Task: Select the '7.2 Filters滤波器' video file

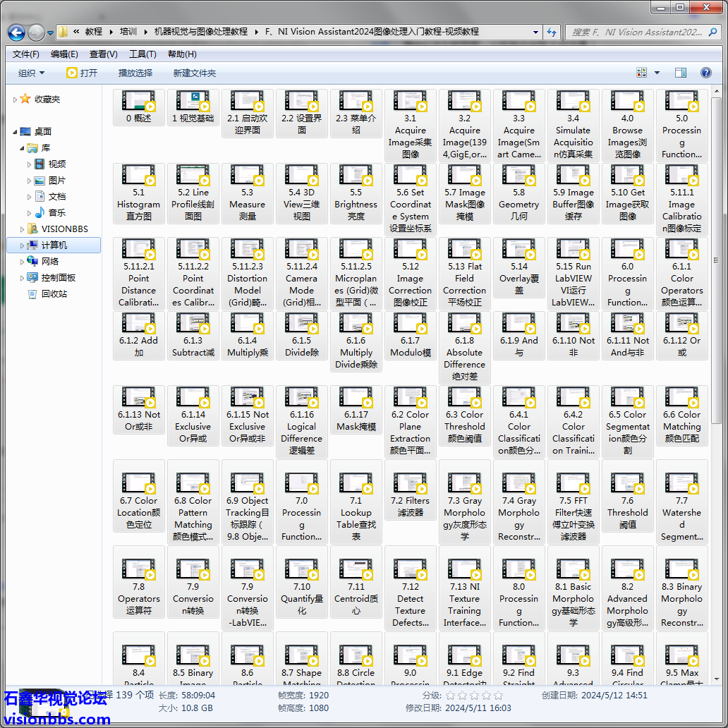Action: [411, 490]
